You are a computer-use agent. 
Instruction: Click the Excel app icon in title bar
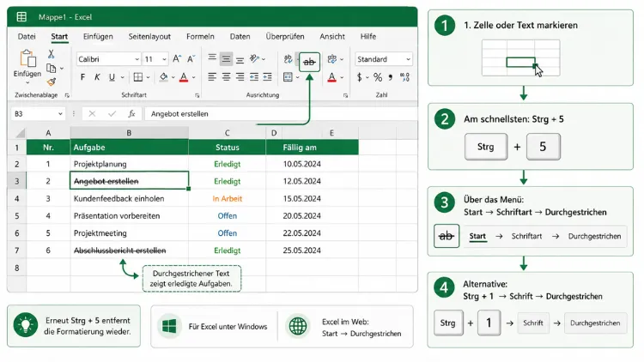(21, 17)
